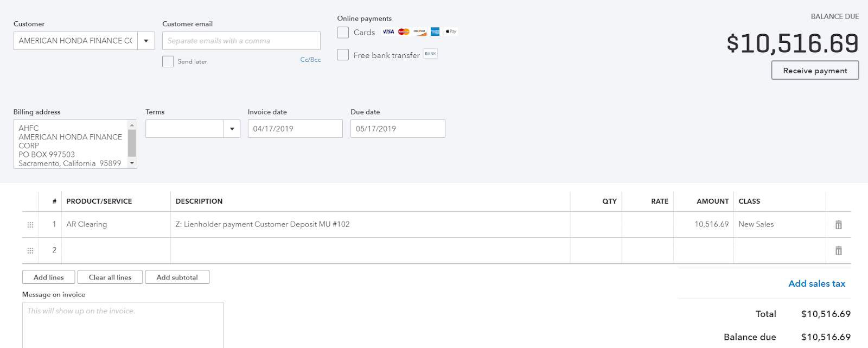Click the PRODUCT/SERVICE column header
This screenshot has width=868, height=348.
pyautogui.click(x=99, y=201)
